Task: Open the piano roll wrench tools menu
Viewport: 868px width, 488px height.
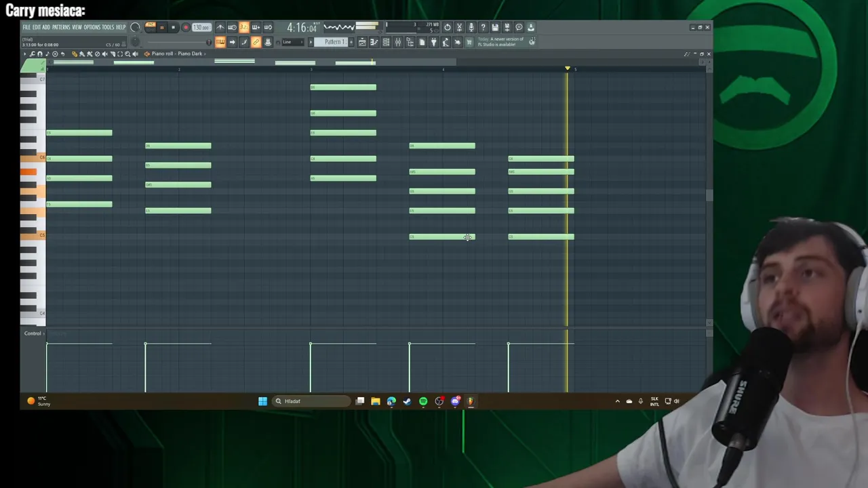Action: [31, 54]
